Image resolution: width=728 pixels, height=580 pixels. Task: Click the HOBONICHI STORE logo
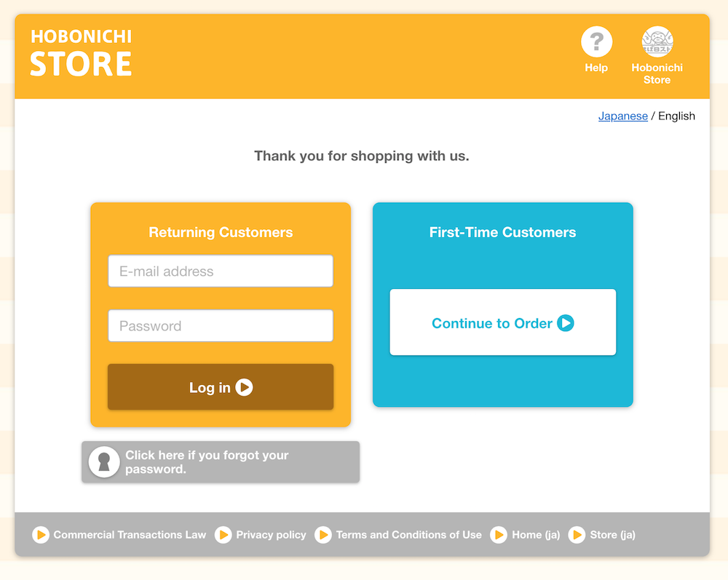82,52
